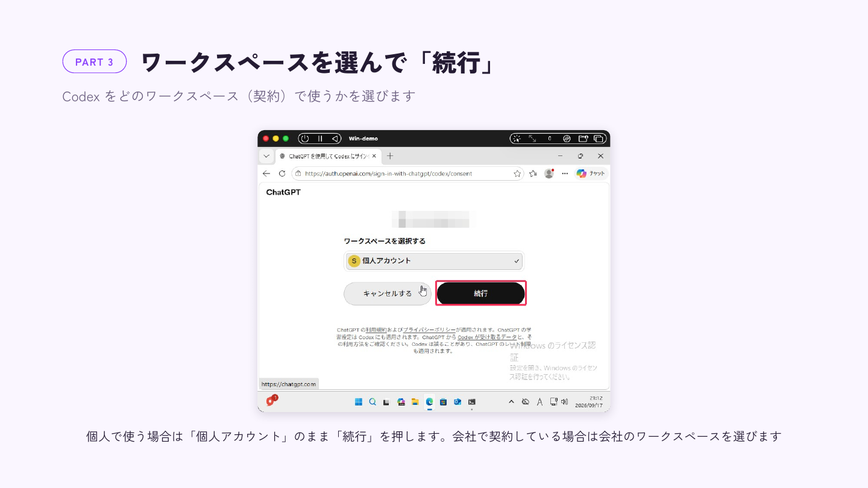Viewport: 868px width, 488px height.
Task: Open the プライバシーポリシー link
Action: tap(429, 330)
